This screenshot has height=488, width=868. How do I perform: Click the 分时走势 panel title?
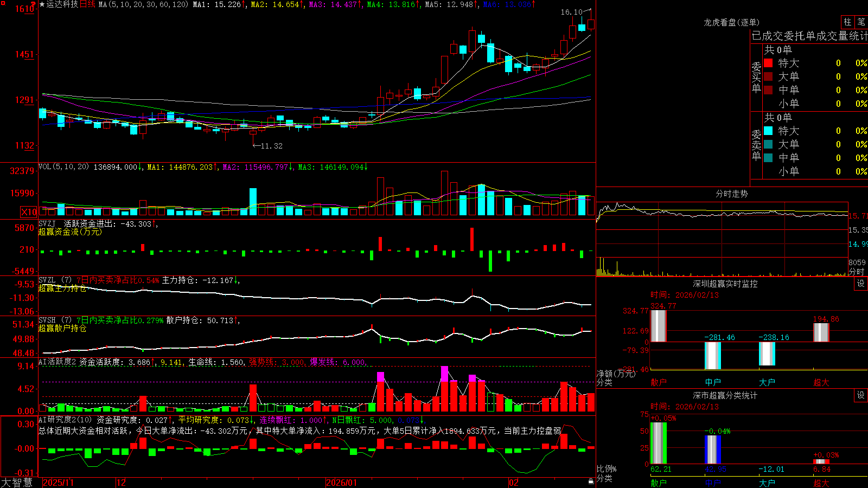(x=732, y=194)
